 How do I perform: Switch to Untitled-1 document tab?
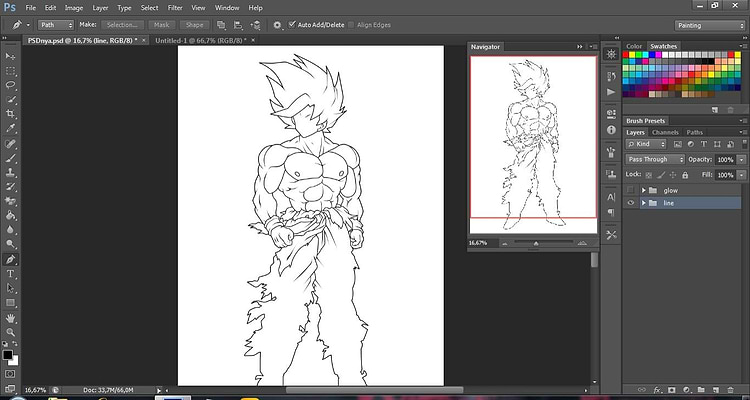[201, 41]
